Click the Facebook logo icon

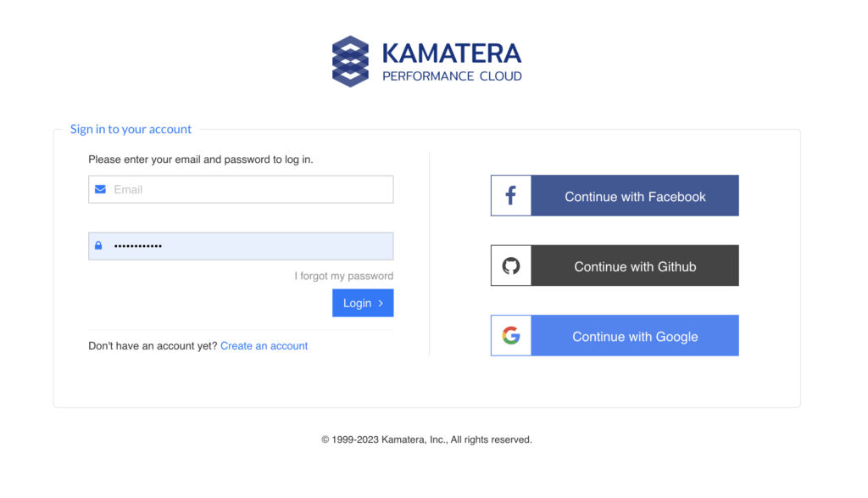[x=510, y=195]
